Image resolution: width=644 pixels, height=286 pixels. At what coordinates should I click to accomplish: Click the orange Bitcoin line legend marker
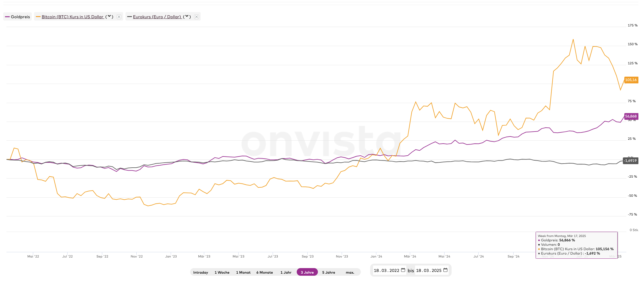click(38, 17)
